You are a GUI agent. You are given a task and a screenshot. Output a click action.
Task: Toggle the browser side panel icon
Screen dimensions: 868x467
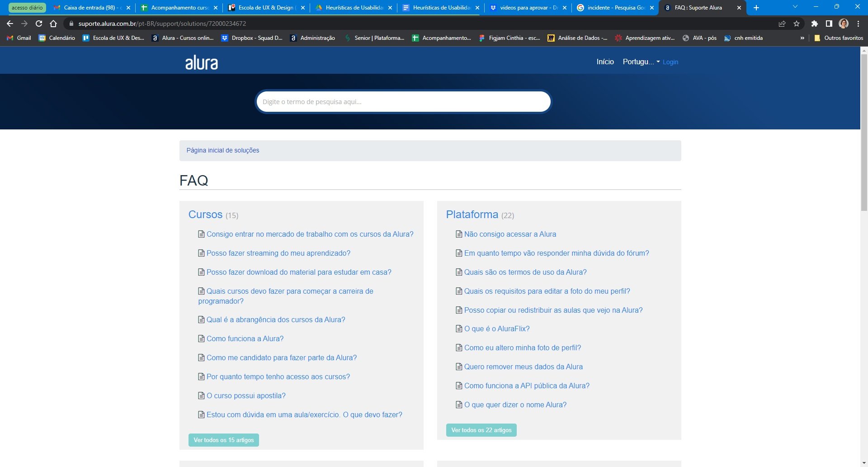tap(829, 24)
